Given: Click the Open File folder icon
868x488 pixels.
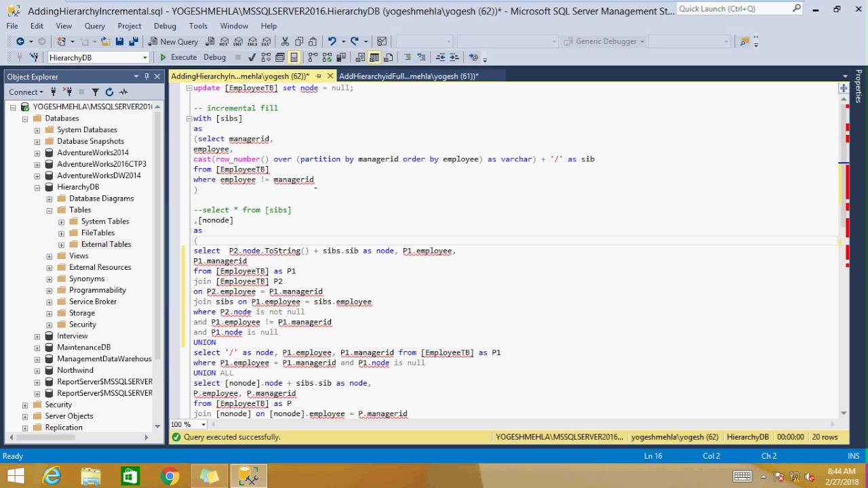Looking at the screenshot, I should coord(105,41).
